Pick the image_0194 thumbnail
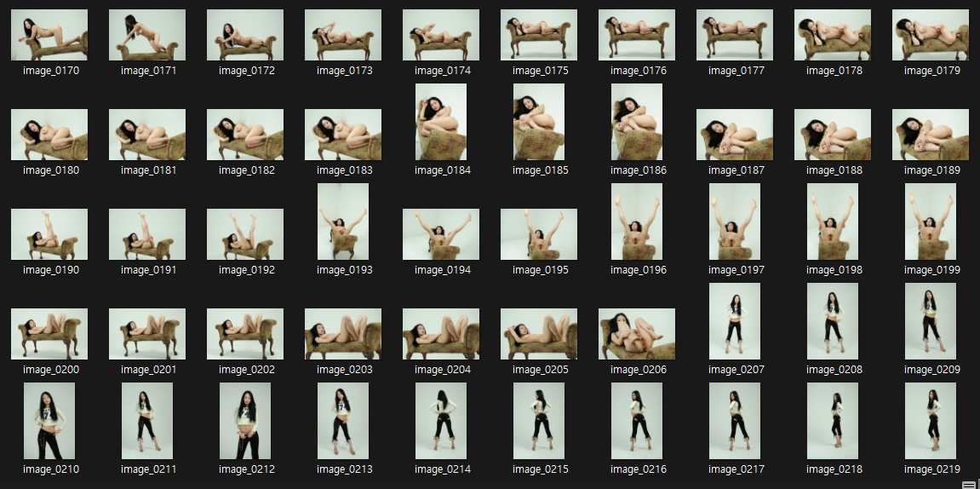This screenshot has height=489, width=980. [x=441, y=234]
